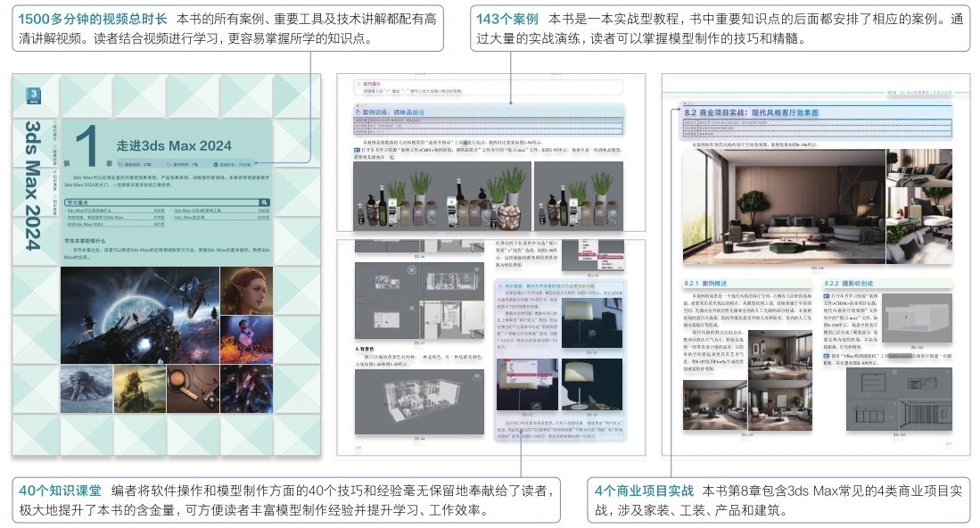This screenshot has height=528, width=980.
Task: Click the lower white table lamp render
Action: [x=592, y=384]
